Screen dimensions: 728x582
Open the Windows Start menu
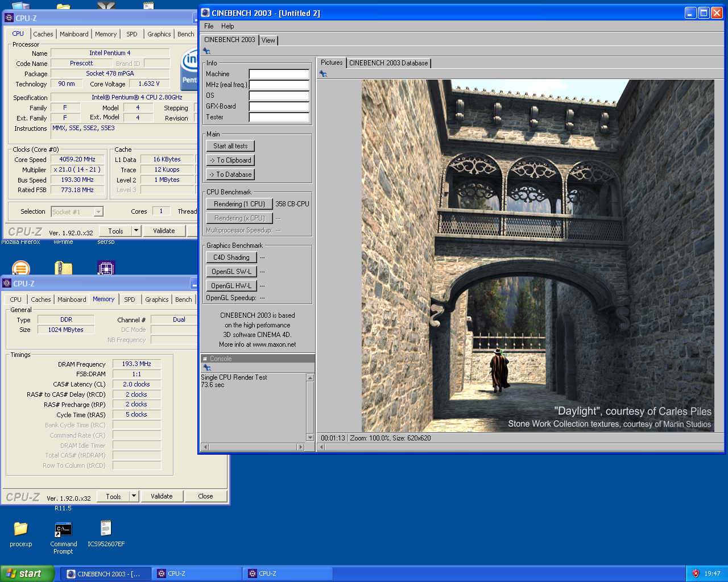[27, 573]
